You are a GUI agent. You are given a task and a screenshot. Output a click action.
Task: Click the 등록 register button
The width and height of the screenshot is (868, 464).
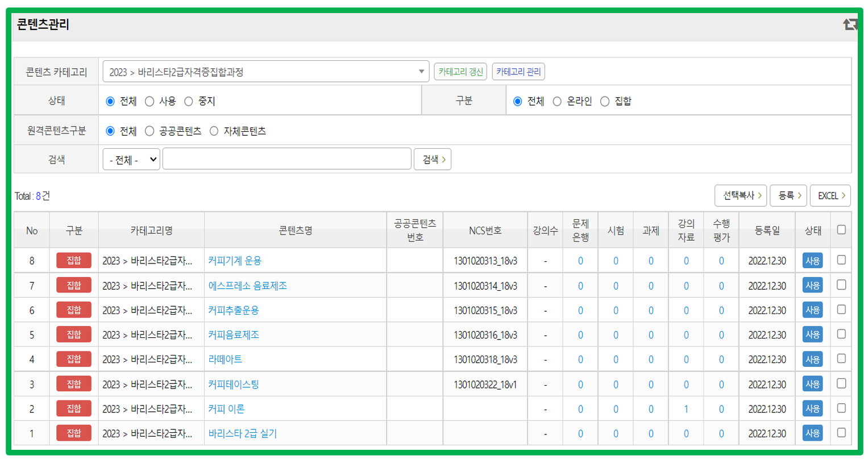(788, 196)
